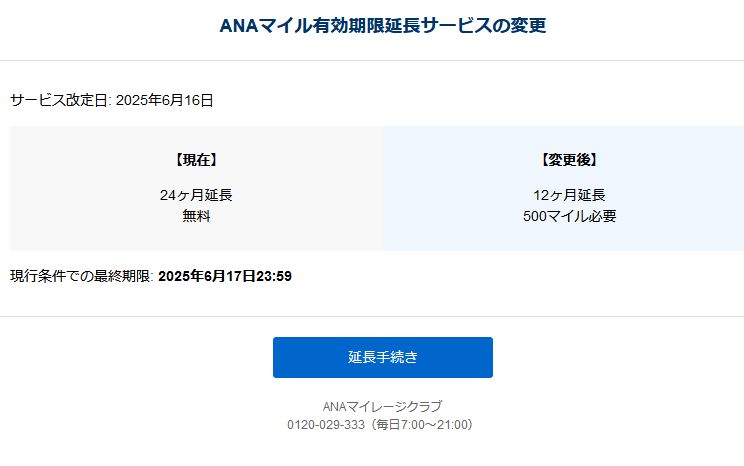Select the 12ヶ月延長 new term text
The image size is (744, 466).
pyautogui.click(x=569, y=195)
